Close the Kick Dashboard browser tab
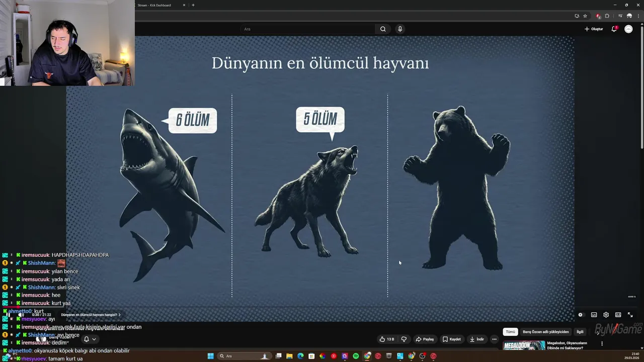 click(x=184, y=5)
